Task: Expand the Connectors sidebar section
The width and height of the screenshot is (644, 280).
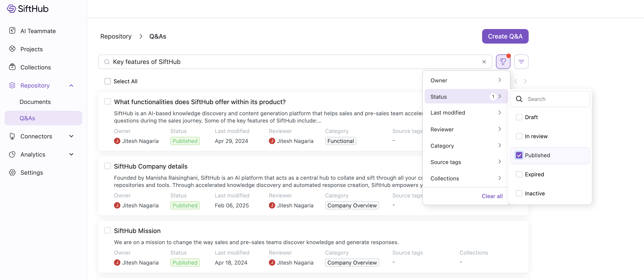Action: tap(71, 136)
